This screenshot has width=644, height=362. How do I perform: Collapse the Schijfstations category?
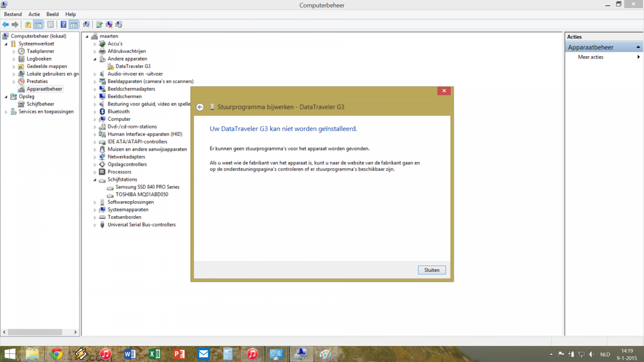(95, 180)
